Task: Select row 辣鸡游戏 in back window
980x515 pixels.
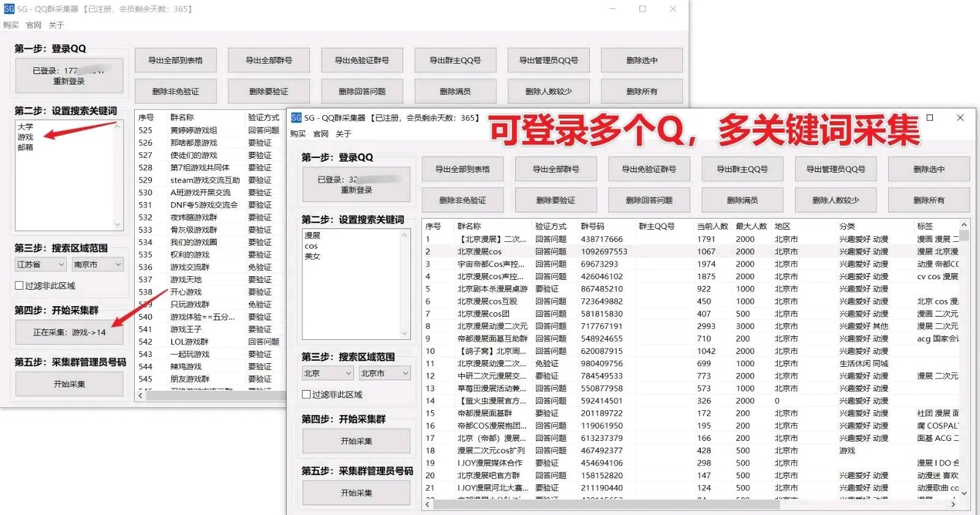Action: (x=211, y=366)
